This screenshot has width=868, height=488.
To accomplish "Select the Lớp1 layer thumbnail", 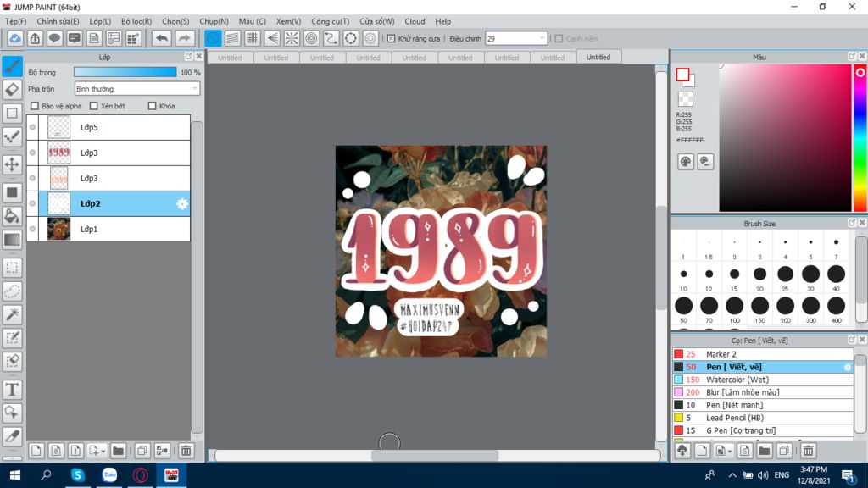I will click(58, 229).
